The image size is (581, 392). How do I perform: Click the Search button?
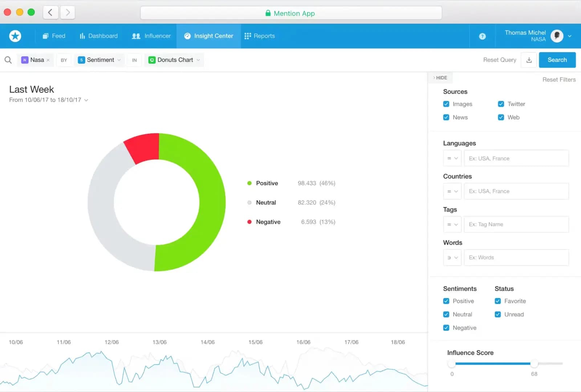[x=557, y=60]
